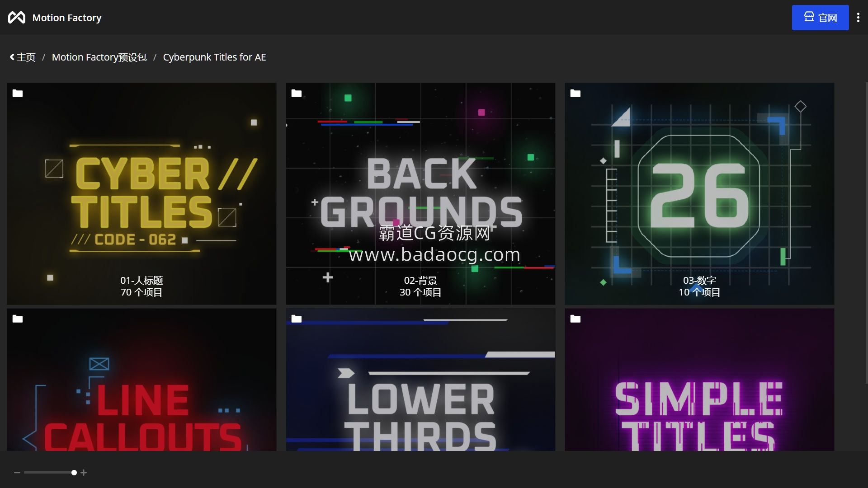Screen dimensions: 868x488
Task: Go back using the 主页 arrow
Action: (12, 57)
